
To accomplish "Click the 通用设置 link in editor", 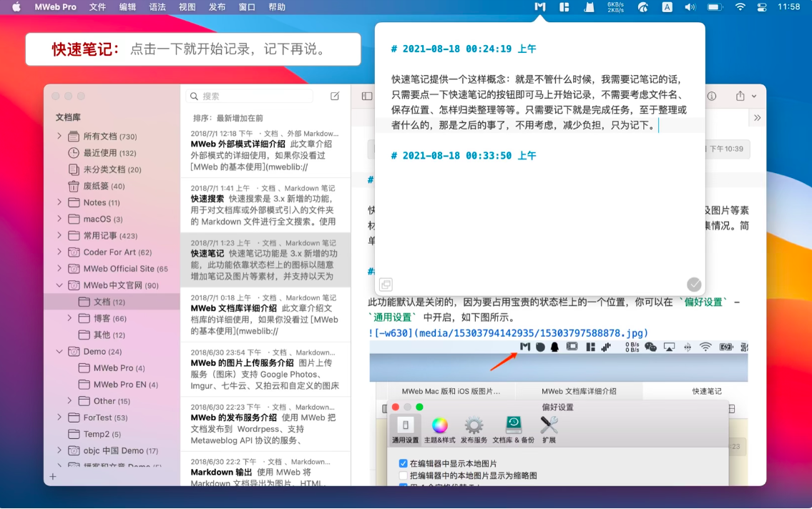I will 392,317.
